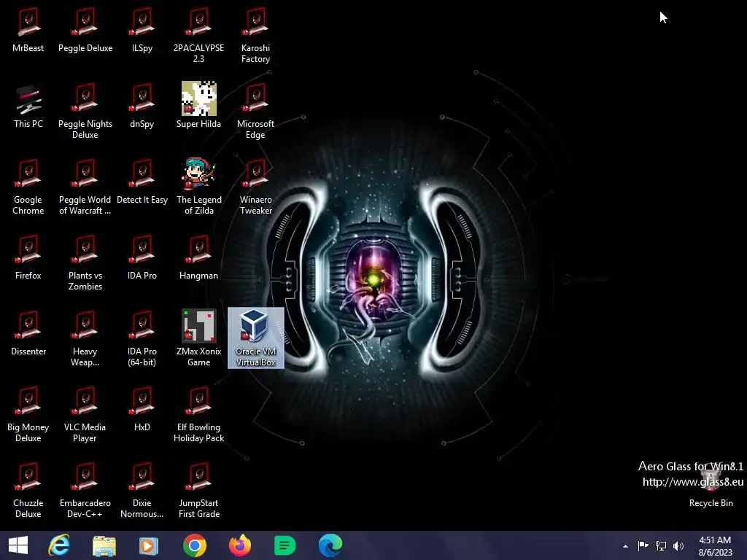Open the volume speaker tray icon
This screenshot has height=560, width=747.
[678, 545]
